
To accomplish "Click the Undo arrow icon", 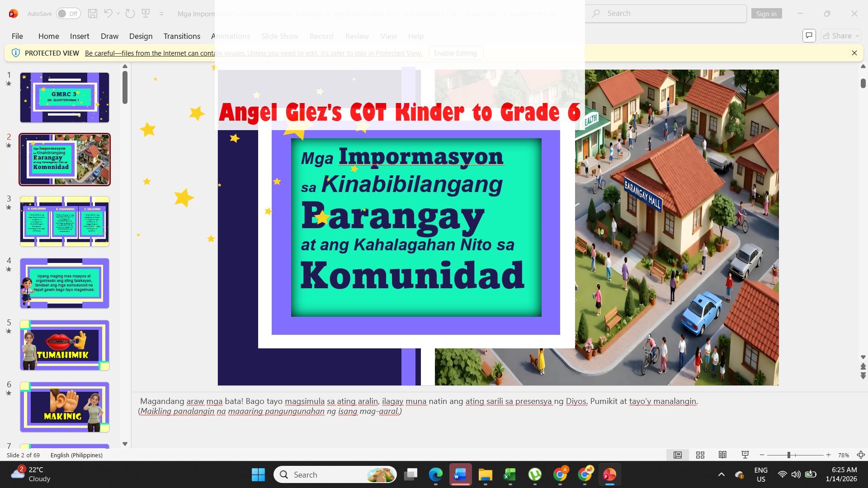I will point(108,14).
